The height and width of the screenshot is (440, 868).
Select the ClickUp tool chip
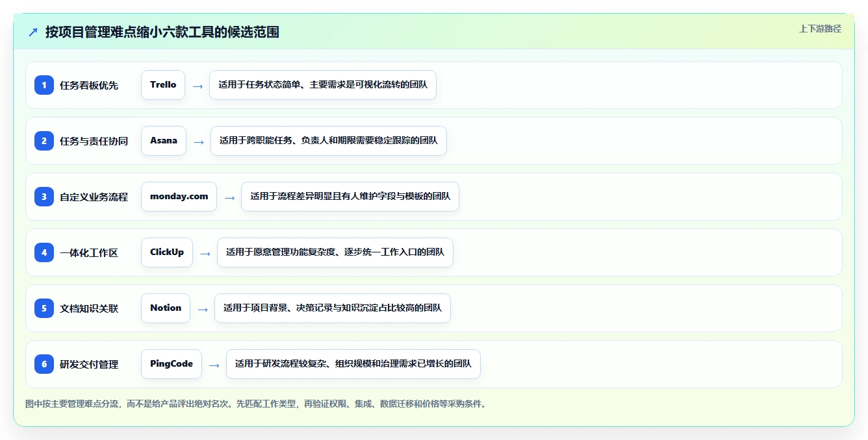[x=167, y=252]
